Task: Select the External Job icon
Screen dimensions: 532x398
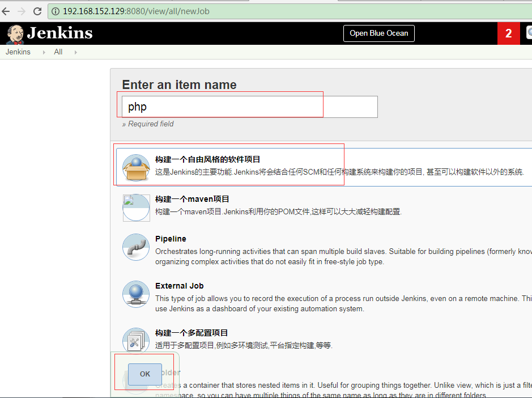Action: pos(136,294)
